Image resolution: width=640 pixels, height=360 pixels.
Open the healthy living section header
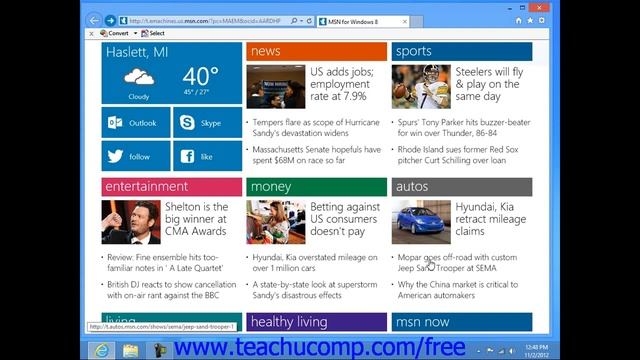[x=316, y=322]
